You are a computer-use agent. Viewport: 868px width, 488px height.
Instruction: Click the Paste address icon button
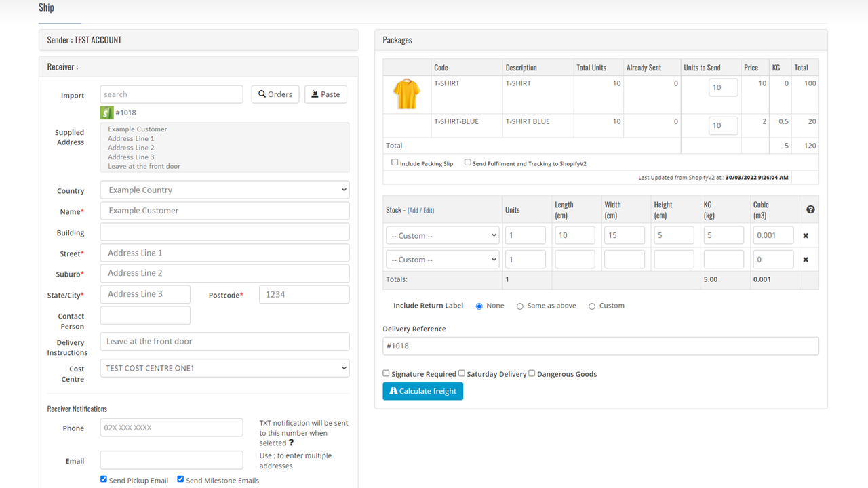315,94
